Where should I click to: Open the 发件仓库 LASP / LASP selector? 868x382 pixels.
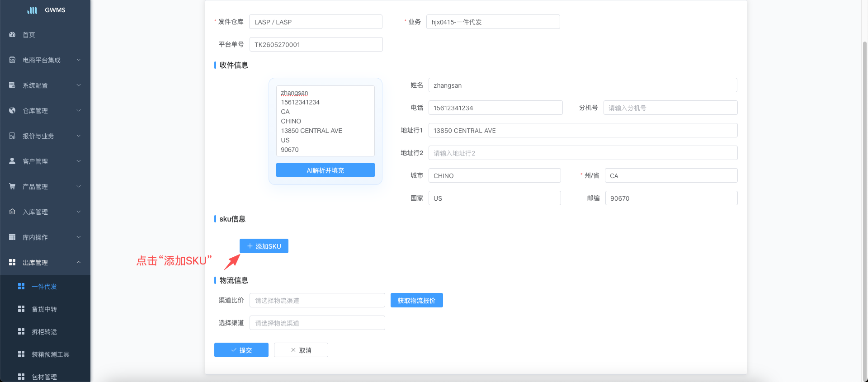tap(316, 22)
